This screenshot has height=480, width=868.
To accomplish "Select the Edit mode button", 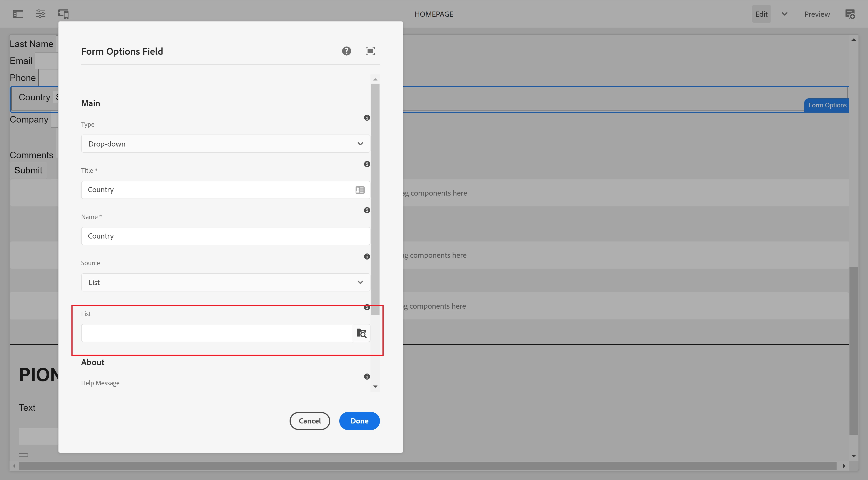I will click(x=761, y=14).
